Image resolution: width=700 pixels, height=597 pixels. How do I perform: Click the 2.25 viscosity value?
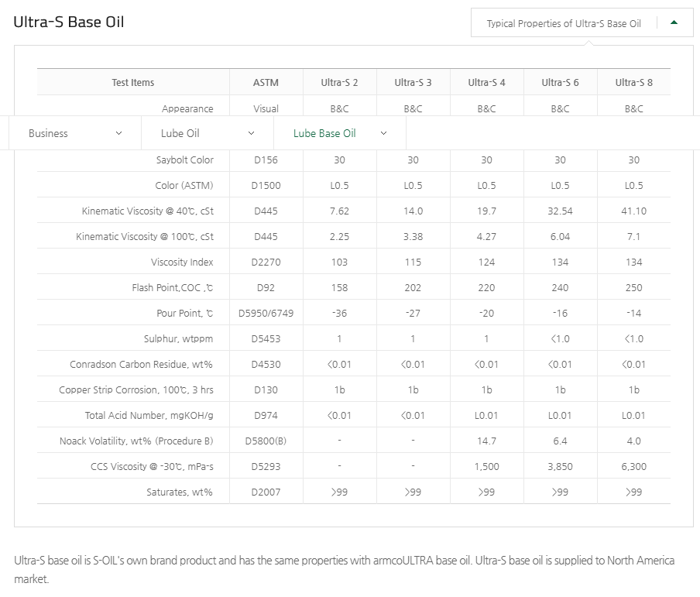(x=339, y=236)
